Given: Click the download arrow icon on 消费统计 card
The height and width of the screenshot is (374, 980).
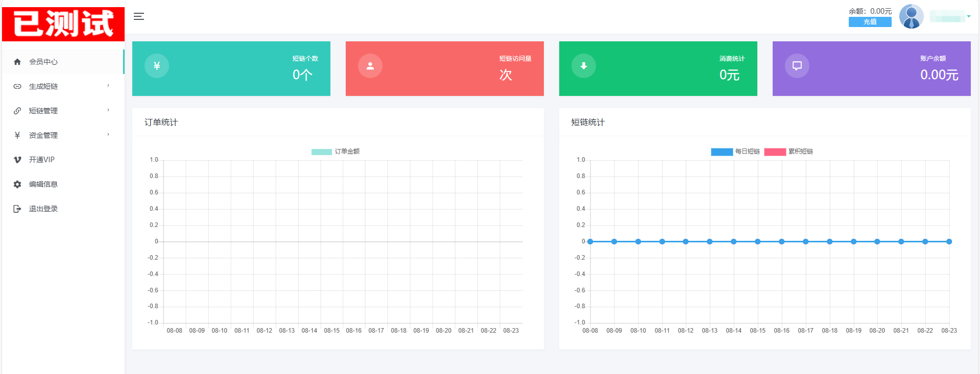Looking at the screenshot, I should (584, 66).
